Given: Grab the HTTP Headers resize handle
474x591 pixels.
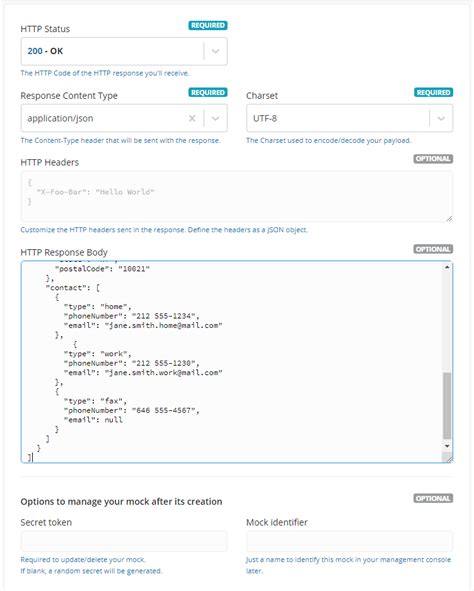Looking at the screenshot, I should pyautogui.click(x=449, y=218).
